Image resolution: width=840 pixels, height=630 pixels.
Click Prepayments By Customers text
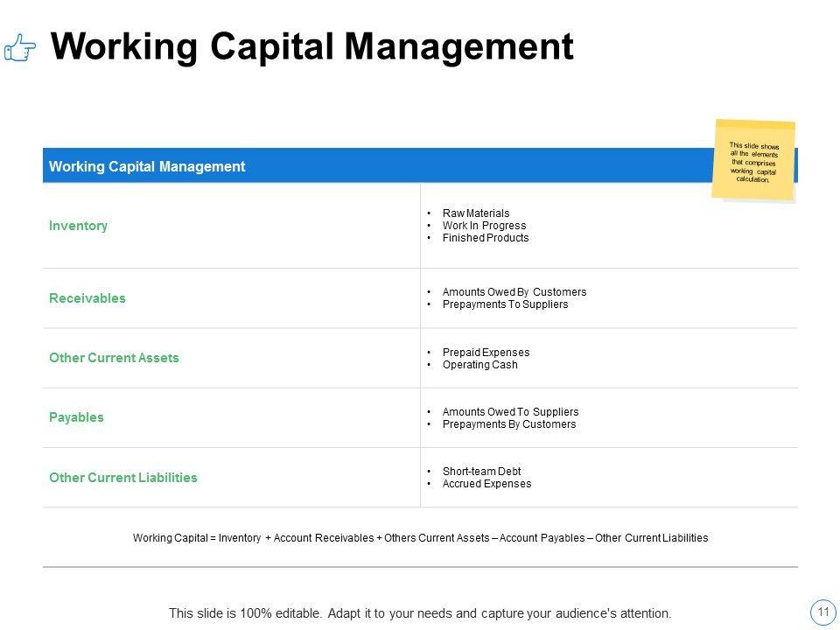[509, 424]
